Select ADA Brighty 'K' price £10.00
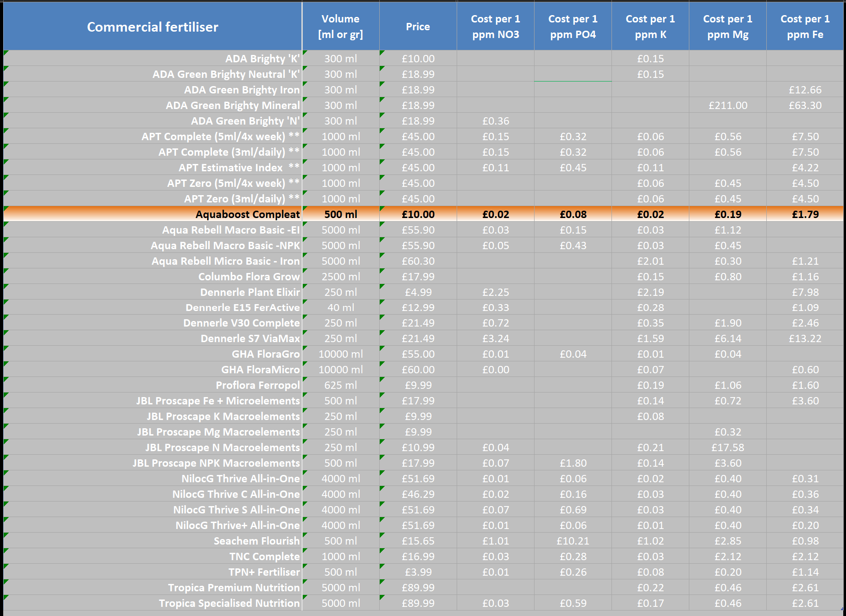846x616 pixels. click(418, 59)
